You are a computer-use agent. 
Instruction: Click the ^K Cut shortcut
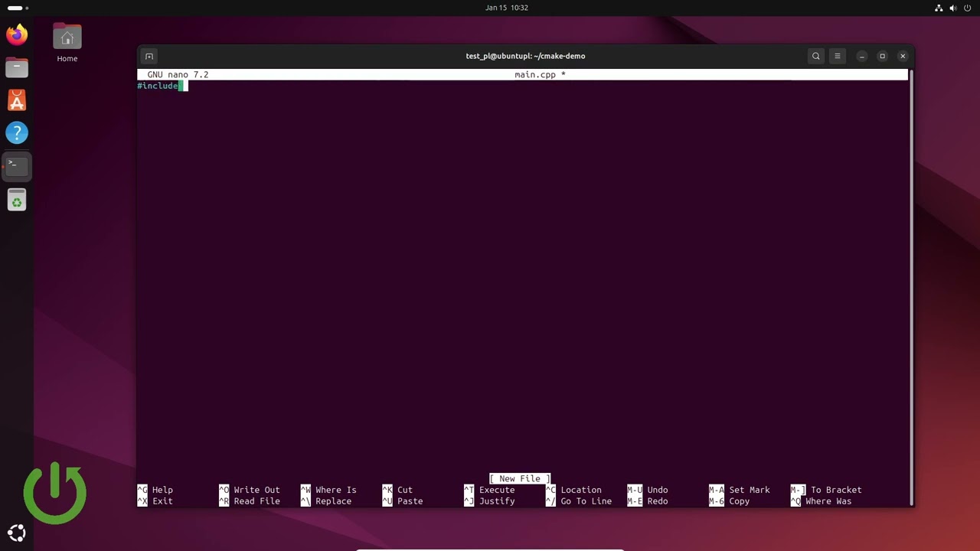coord(397,490)
